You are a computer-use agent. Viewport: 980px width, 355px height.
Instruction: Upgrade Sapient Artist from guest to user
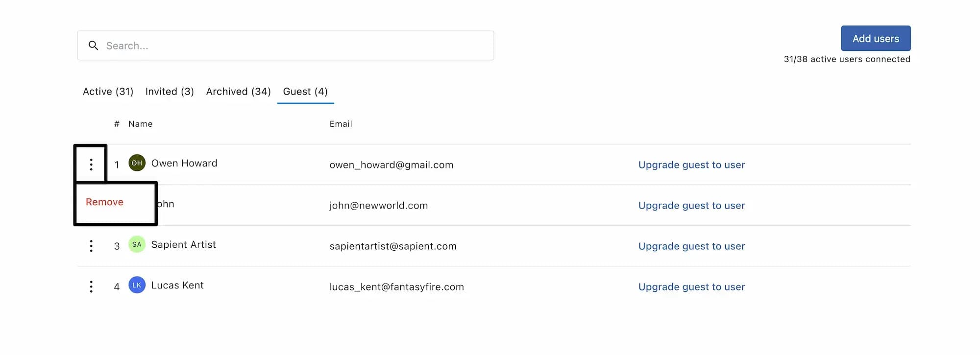[691, 246]
